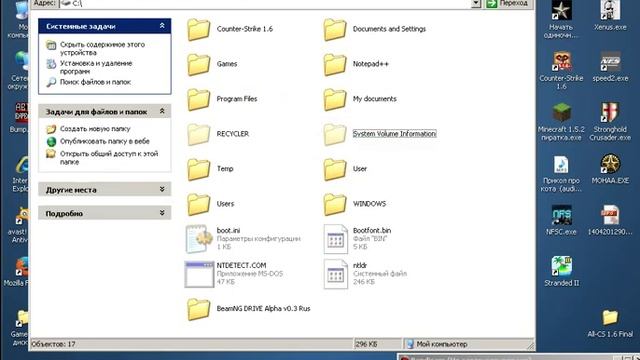The width and height of the screenshot is (640, 360).
Task: Select Stranded II desktop icon
Action: click(x=562, y=267)
